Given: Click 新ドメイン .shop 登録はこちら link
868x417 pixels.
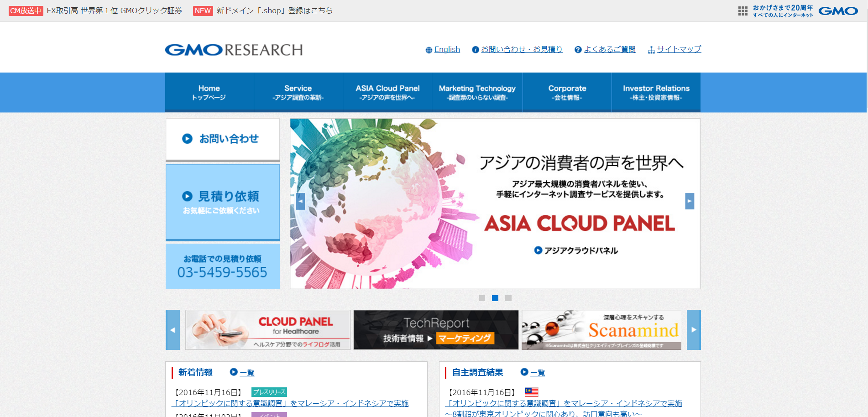Looking at the screenshot, I should click(x=275, y=10).
